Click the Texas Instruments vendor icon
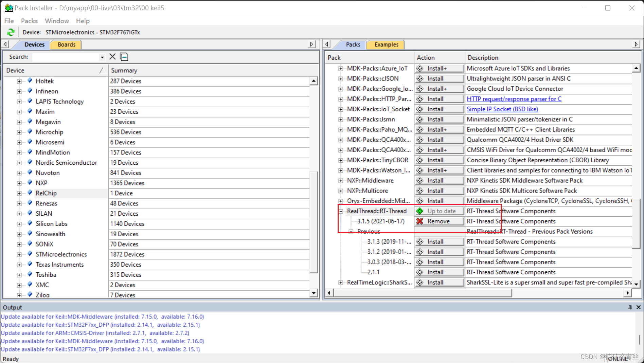This screenshot has width=644, height=363. tap(30, 264)
